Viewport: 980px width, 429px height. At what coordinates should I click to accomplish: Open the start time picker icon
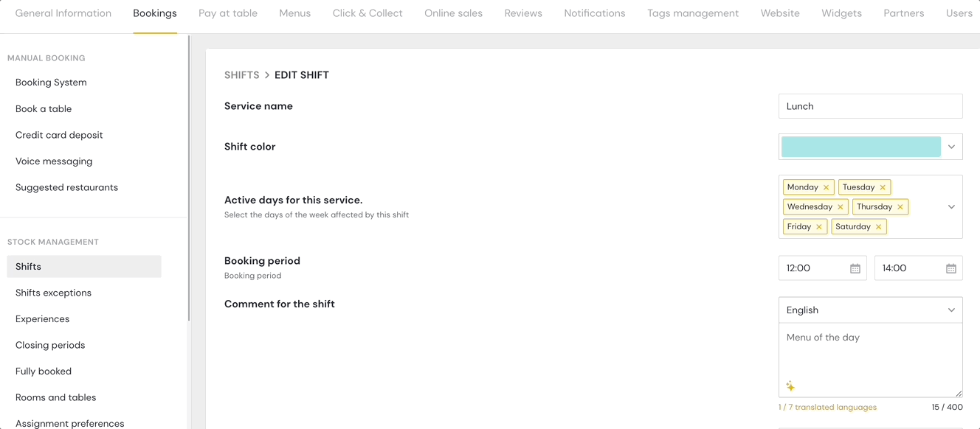855,268
